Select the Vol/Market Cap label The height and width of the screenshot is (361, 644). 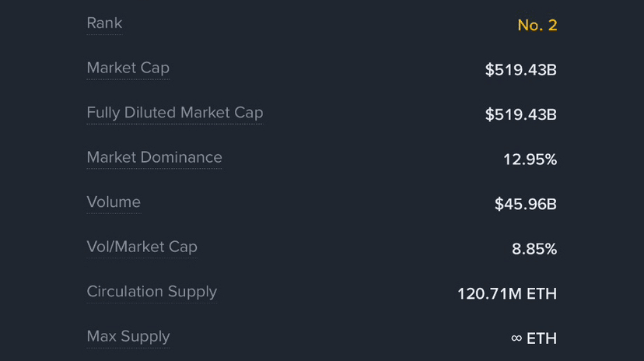coord(142,247)
